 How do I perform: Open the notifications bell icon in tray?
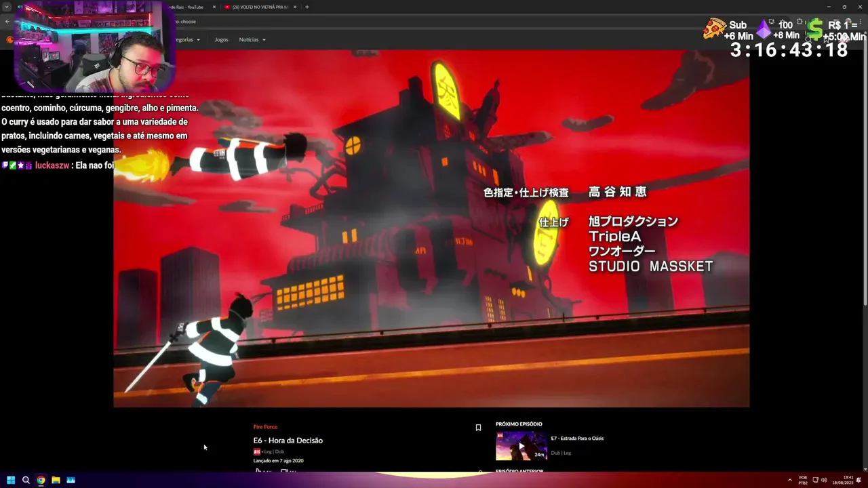[859, 480]
